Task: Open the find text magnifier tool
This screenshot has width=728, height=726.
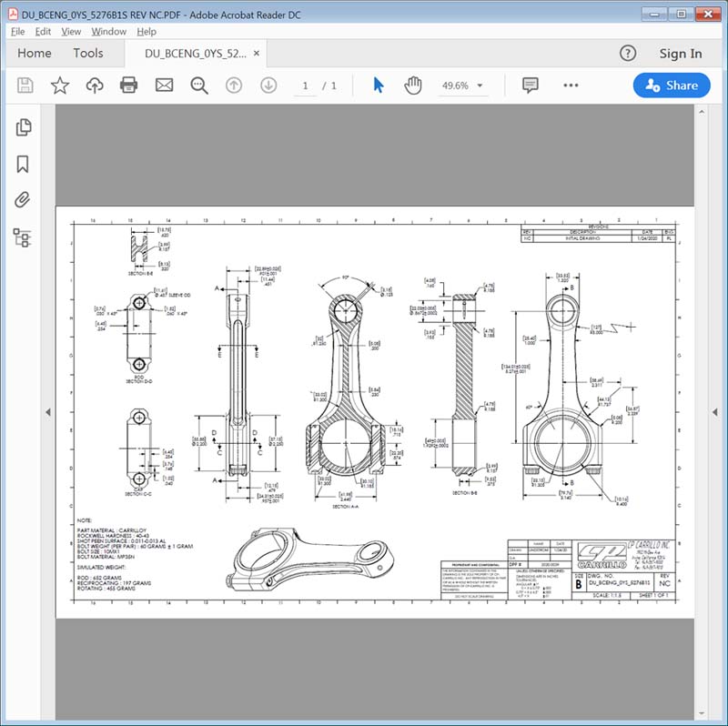Action: point(199,86)
